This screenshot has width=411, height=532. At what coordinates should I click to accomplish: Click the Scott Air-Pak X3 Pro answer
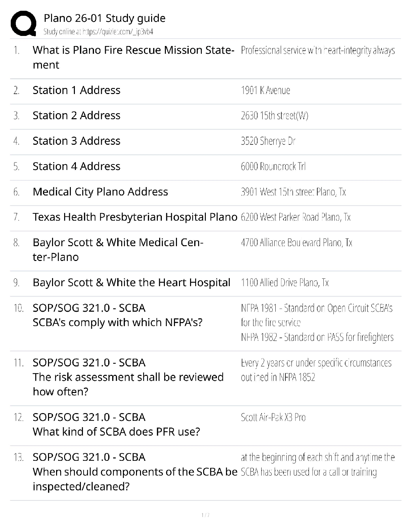(x=273, y=417)
